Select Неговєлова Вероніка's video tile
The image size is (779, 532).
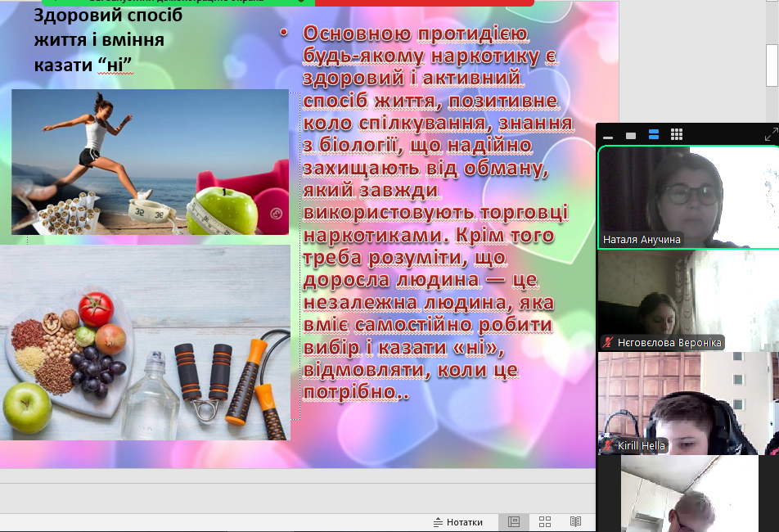tap(689, 300)
